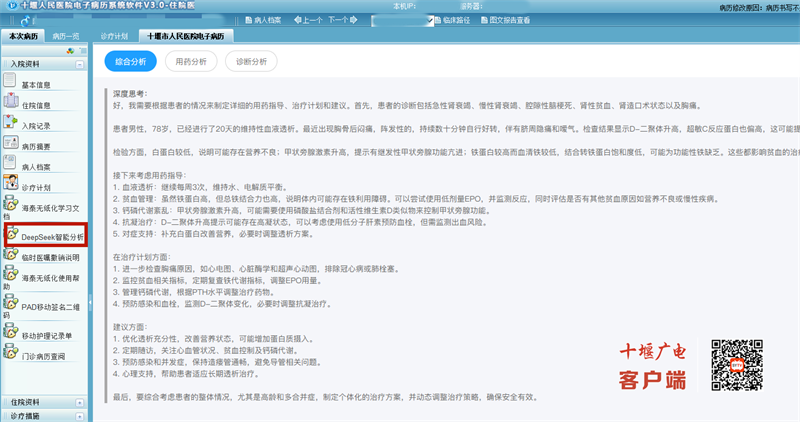Open 海泰无纸化学习文档 icon
This screenshot has height=422, width=800.
pyautogui.click(x=11, y=203)
